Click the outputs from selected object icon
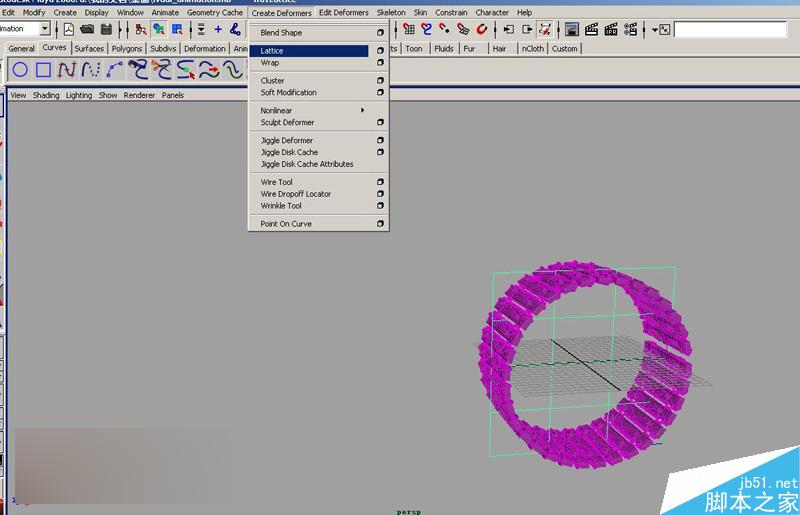This screenshot has height=515, width=800. tap(527, 30)
